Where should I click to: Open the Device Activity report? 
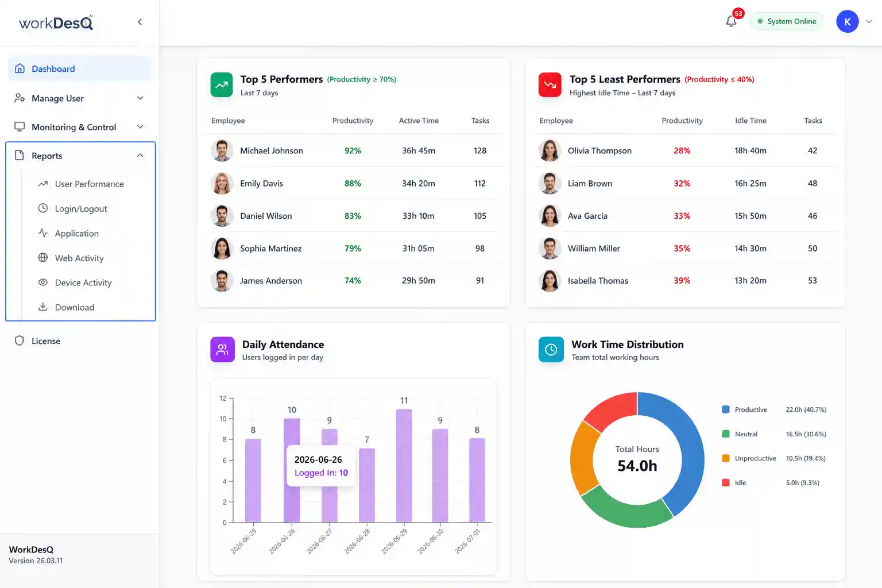click(83, 283)
